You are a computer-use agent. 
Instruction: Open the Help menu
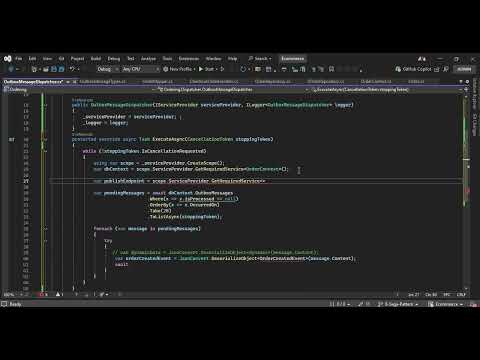pos(232,59)
